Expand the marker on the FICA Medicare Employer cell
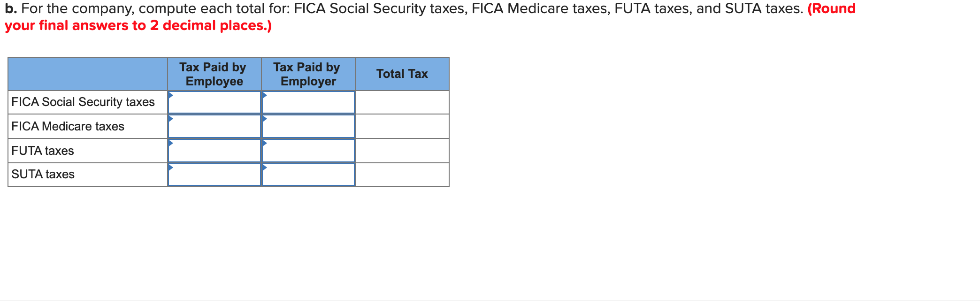Image resolution: width=980 pixels, height=305 pixels. point(264,118)
